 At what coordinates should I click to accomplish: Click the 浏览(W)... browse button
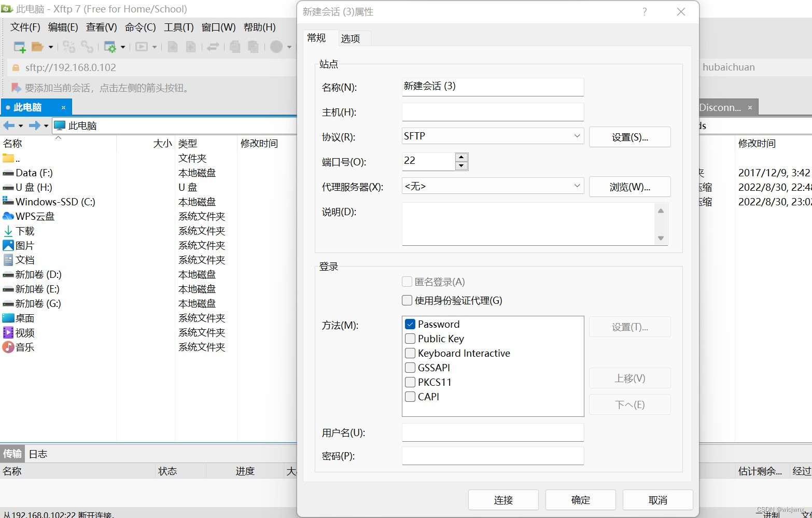[630, 187]
